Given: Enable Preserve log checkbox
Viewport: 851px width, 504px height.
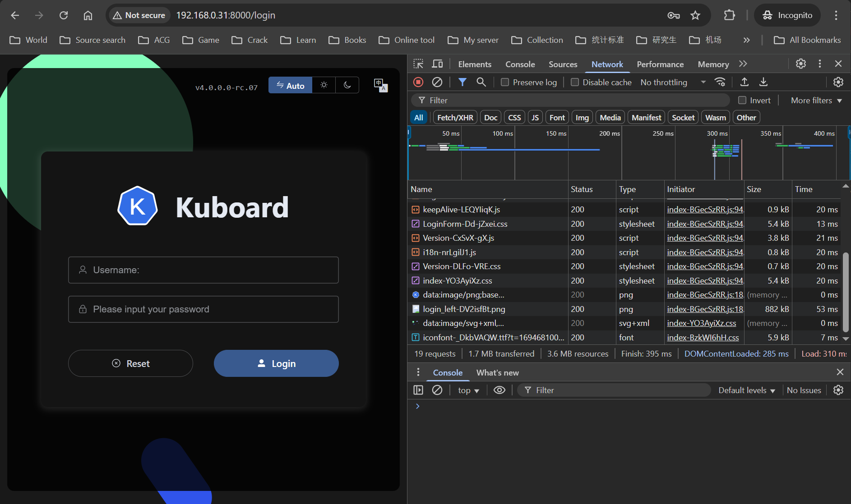Looking at the screenshot, I should click(505, 82).
